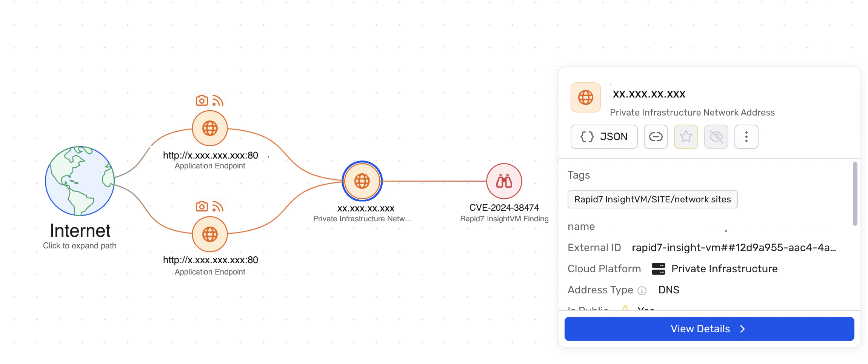Click feed signal icon above upper endpoint
868x364 pixels.
(x=218, y=100)
